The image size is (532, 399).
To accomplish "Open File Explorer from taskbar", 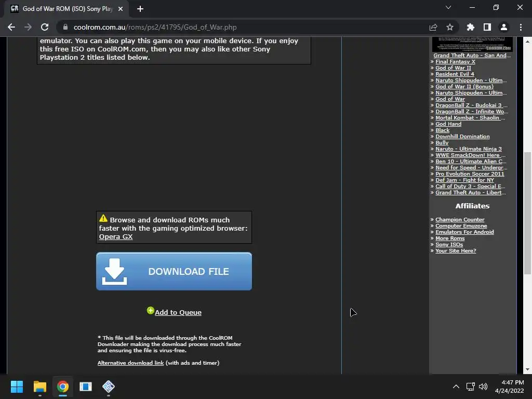I will (x=39, y=387).
